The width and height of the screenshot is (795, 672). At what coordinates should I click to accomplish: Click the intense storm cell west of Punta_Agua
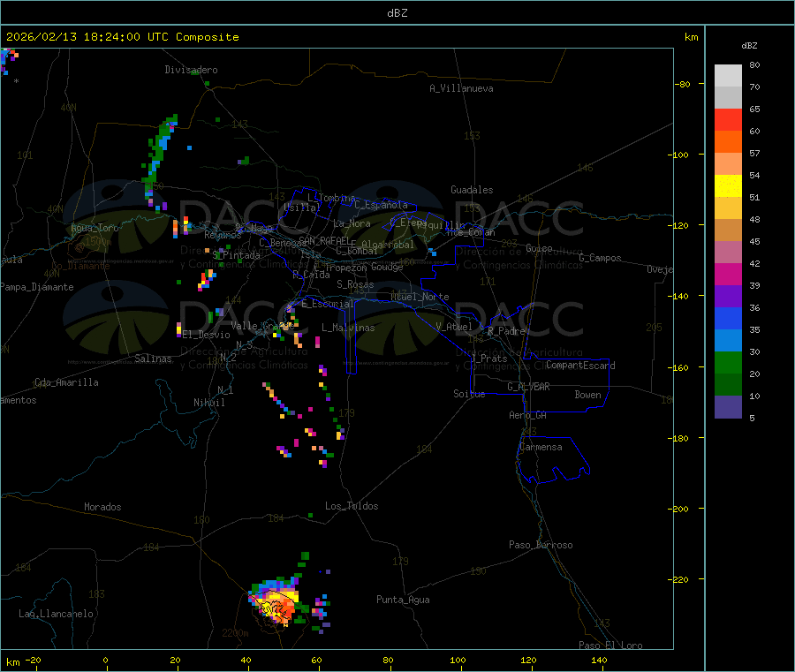pyautogui.click(x=276, y=603)
